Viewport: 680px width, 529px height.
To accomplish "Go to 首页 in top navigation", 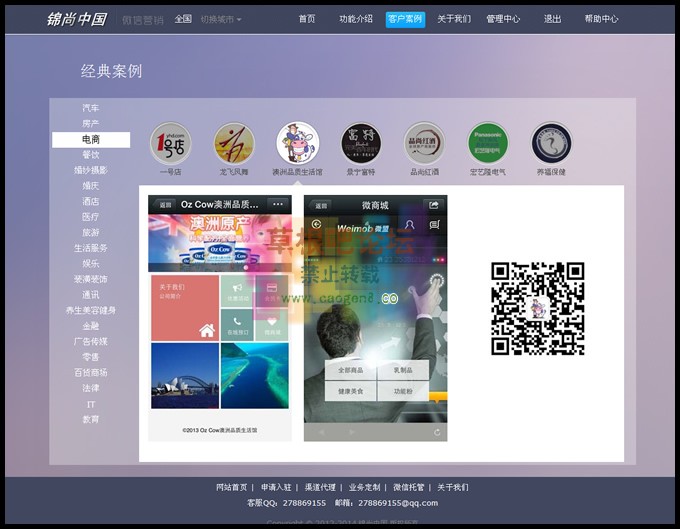I will click(307, 19).
